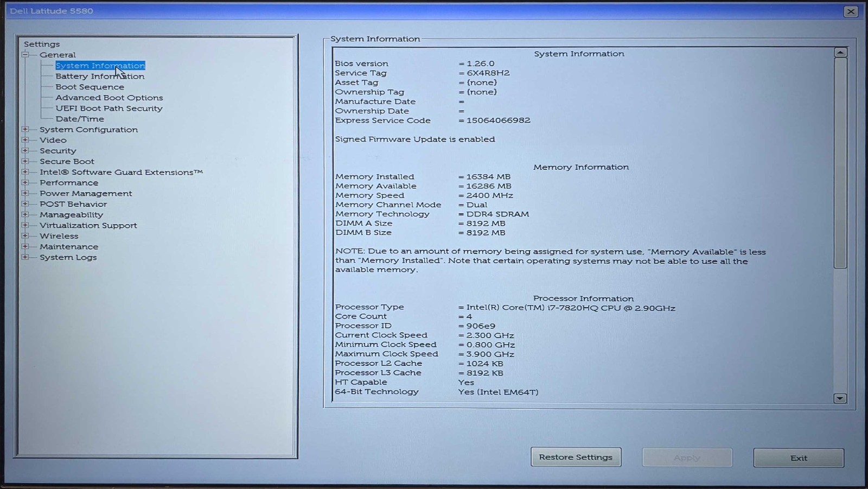The image size is (868, 489).
Task: Select the Video category label
Action: coord(53,140)
